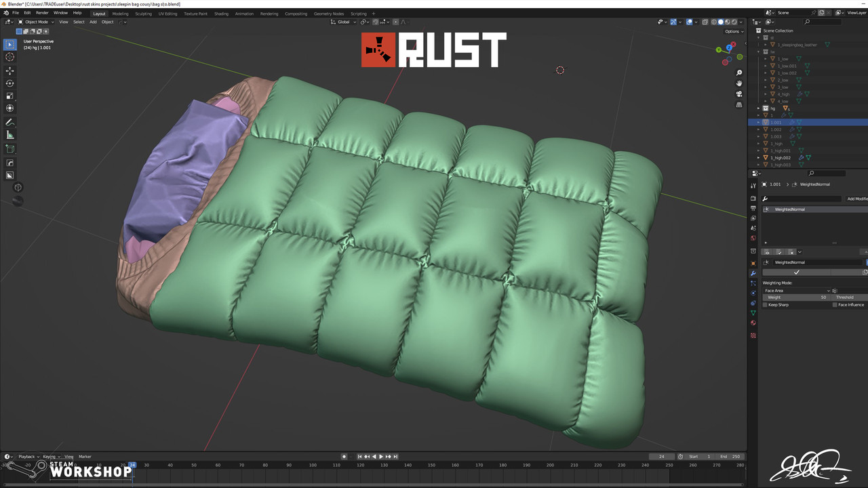
Task: Enable Face Influence checkbox
Action: (x=835, y=305)
